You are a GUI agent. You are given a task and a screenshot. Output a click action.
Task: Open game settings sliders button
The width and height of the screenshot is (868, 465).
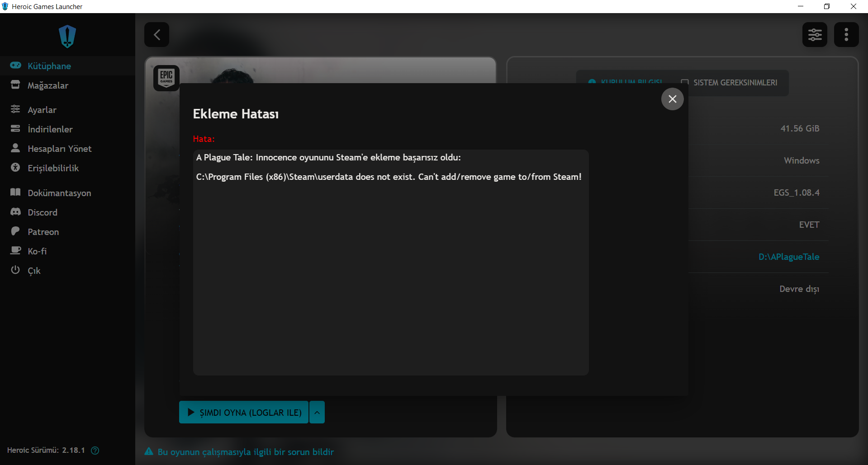(x=815, y=35)
